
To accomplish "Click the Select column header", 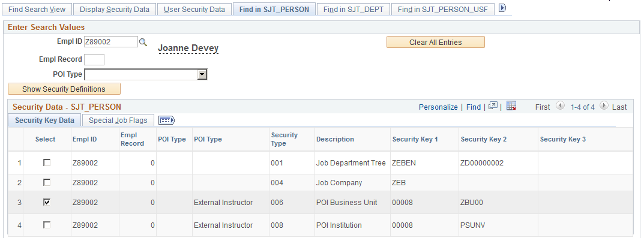I will click(x=45, y=139).
